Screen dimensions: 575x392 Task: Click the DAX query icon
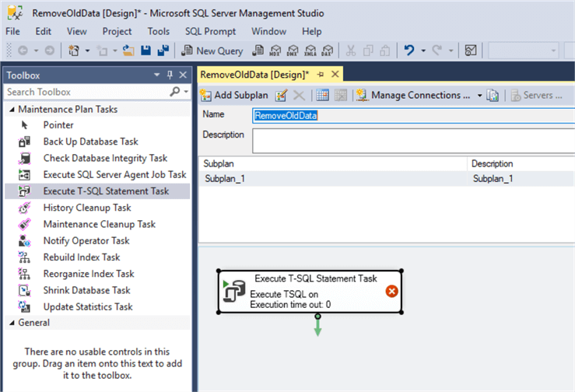(328, 51)
